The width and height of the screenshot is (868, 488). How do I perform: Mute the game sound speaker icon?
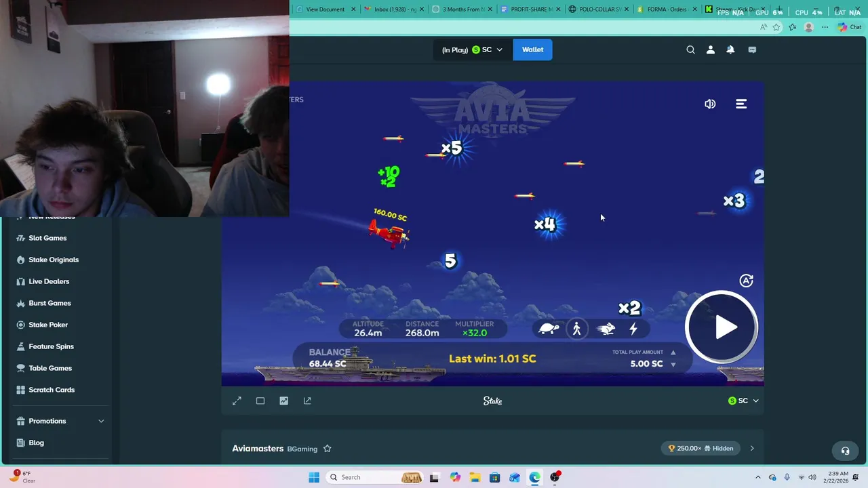pos(710,104)
